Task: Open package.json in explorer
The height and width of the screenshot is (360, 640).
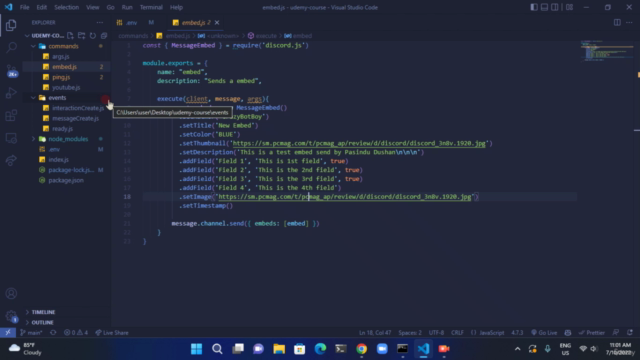Action: point(67,180)
